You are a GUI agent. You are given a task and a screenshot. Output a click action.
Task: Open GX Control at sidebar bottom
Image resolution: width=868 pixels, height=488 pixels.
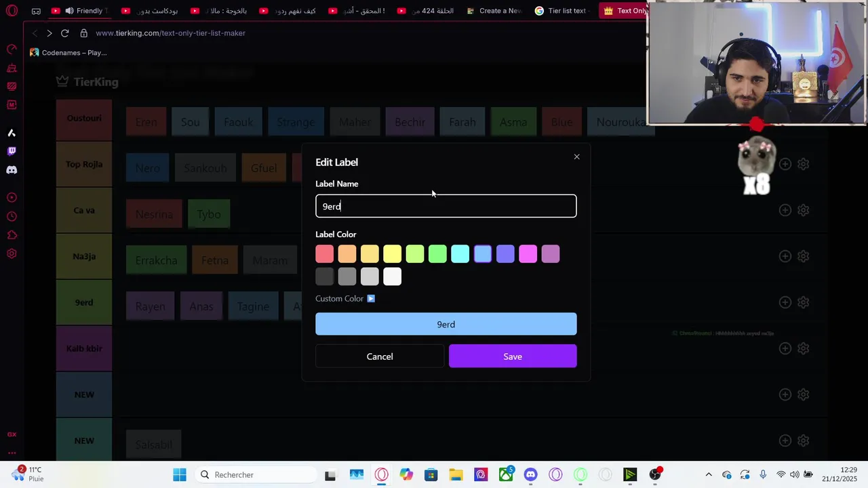tap(12, 434)
